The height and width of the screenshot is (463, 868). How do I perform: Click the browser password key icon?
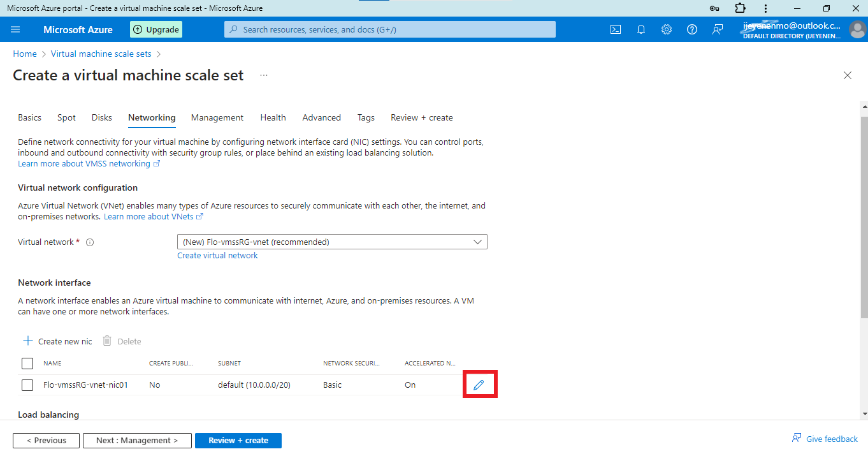(x=714, y=8)
